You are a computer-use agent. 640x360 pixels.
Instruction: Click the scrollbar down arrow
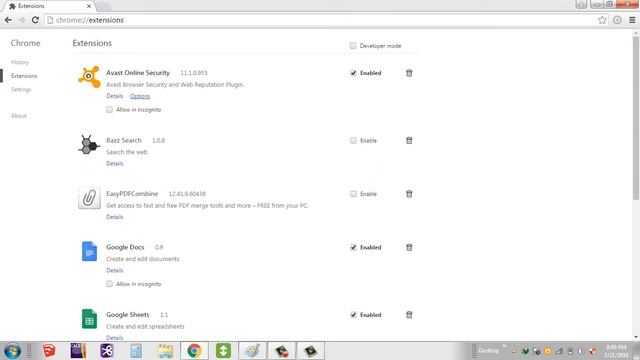click(636, 337)
